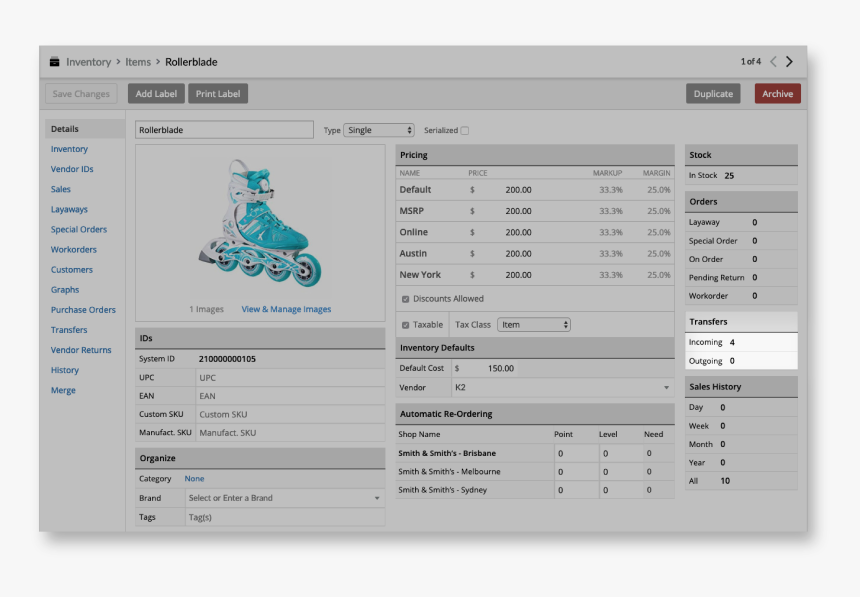Screen dimensions: 860x597
Task: Open the View & Manage Images link
Action: click(286, 309)
